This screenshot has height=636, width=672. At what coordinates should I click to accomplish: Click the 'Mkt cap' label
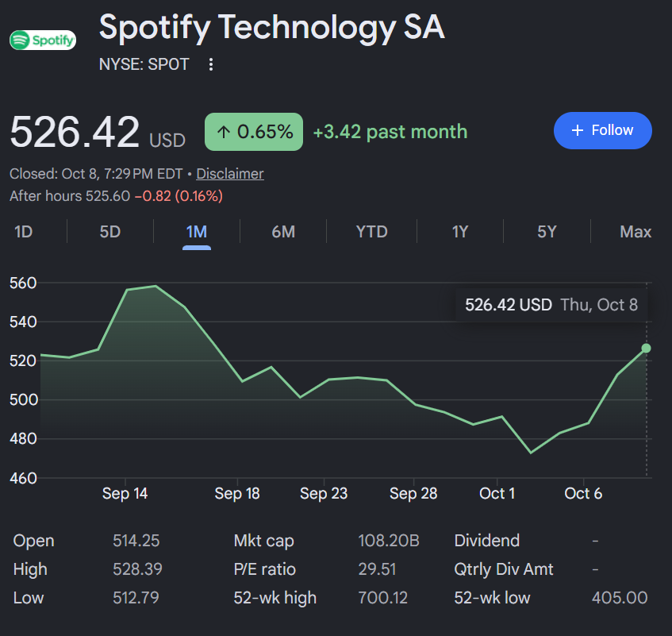pos(263,541)
